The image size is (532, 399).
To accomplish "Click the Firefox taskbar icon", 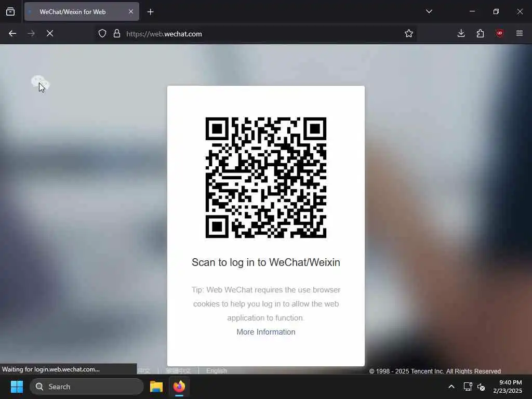I will click(x=179, y=387).
